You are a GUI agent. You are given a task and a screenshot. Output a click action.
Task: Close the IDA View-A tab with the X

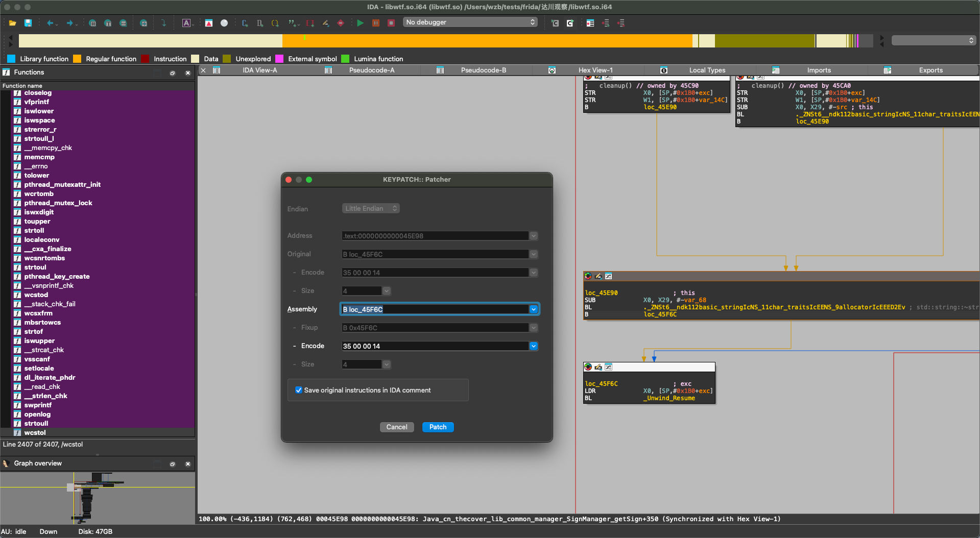[x=203, y=70]
